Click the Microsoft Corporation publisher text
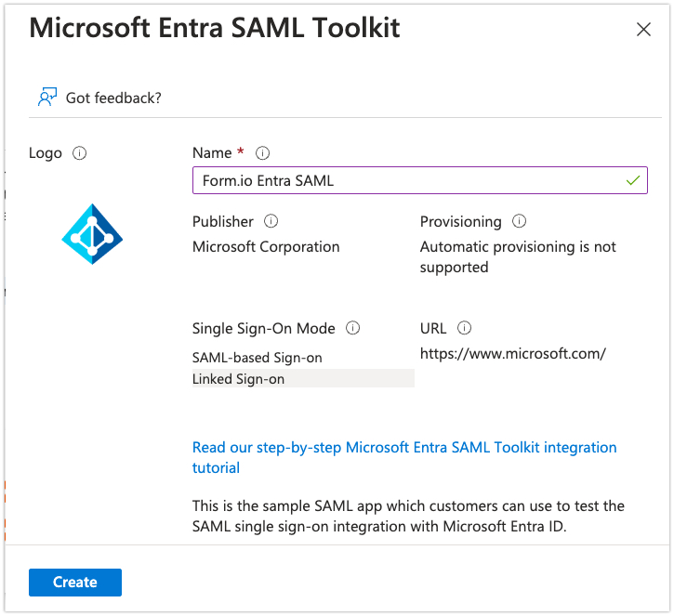The width and height of the screenshot is (674, 616). click(266, 247)
